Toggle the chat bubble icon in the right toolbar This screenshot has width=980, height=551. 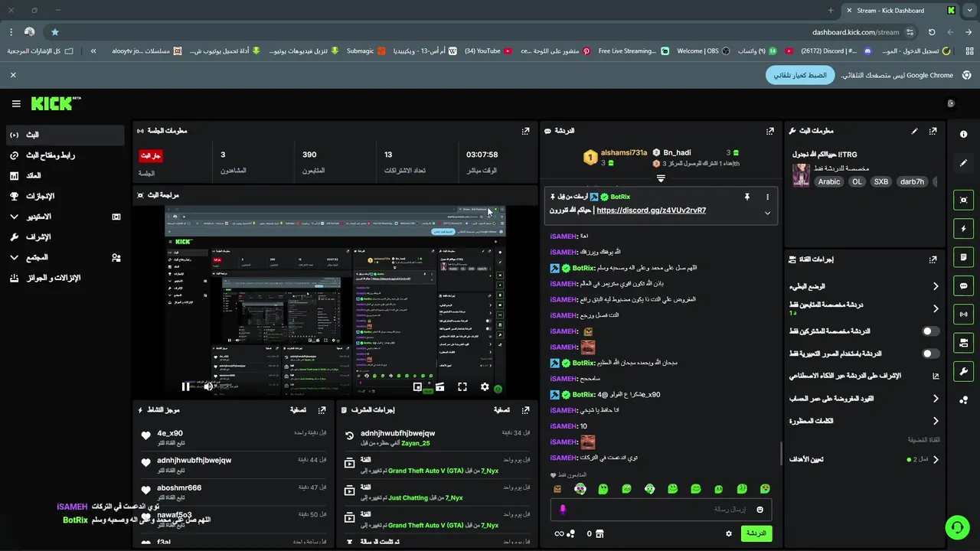coord(963,285)
